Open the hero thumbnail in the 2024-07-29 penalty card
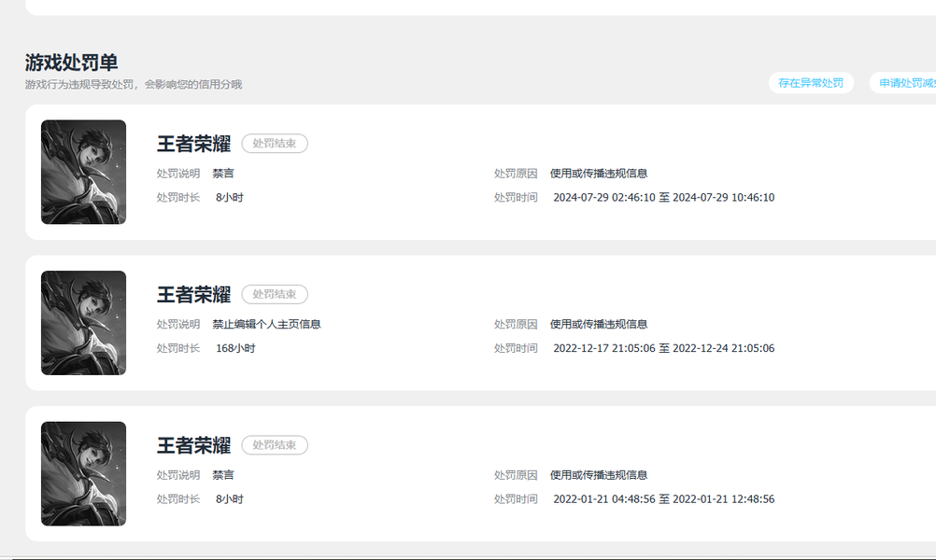The height and width of the screenshot is (560, 936). 83,172
